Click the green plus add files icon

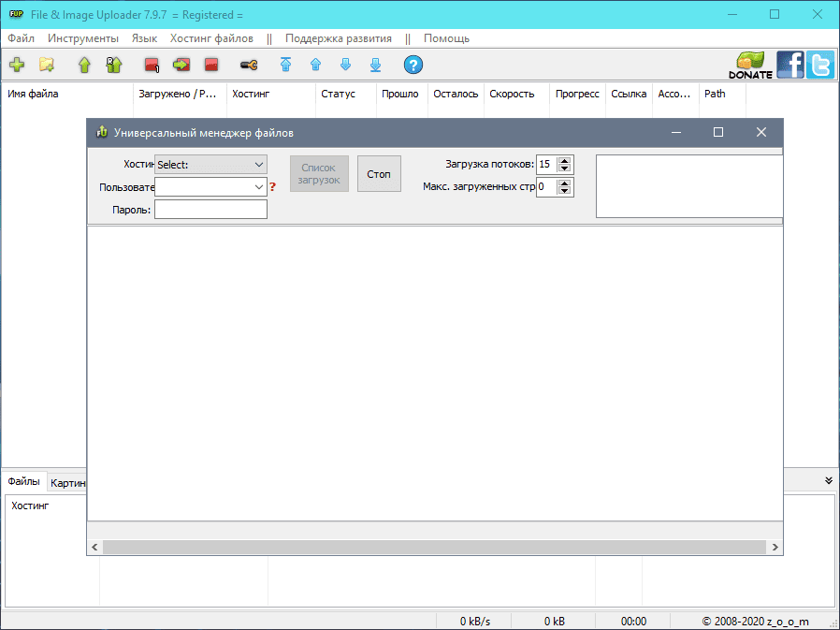pyautogui.click(x=17, y=65)
